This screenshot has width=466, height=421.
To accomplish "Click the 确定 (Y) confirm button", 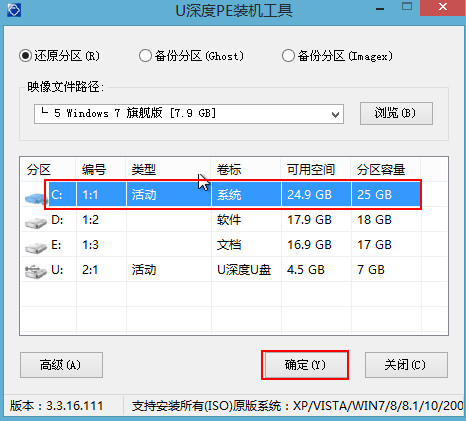I will coord(305,365).
